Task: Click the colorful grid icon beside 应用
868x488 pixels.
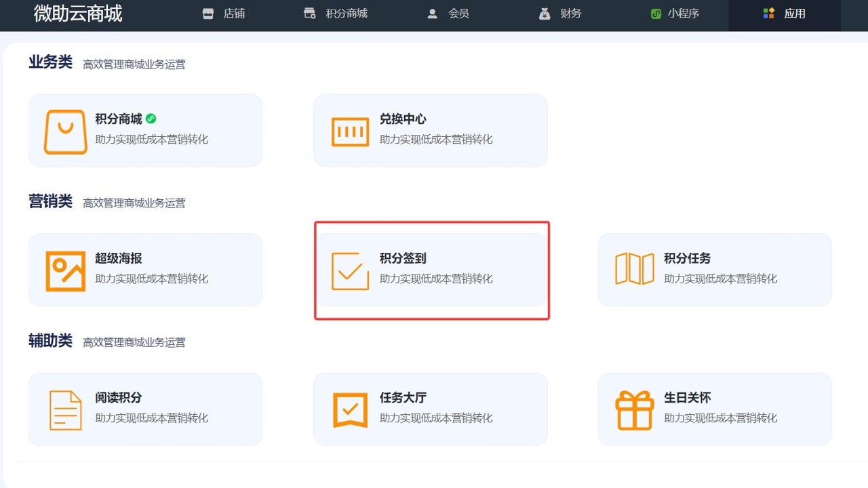Action: click(x=768, y=14)
